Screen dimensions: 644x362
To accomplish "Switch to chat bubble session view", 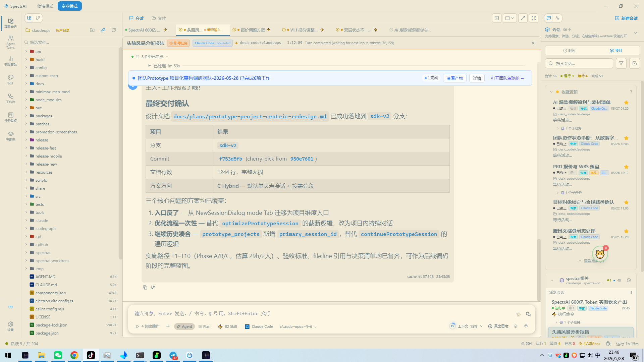I will coord(549,18).
